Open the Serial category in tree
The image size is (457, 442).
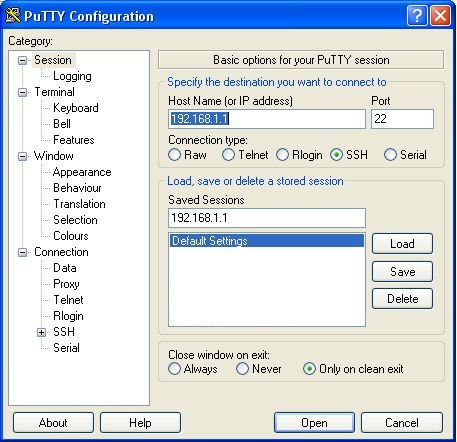[x=66, y=348]
